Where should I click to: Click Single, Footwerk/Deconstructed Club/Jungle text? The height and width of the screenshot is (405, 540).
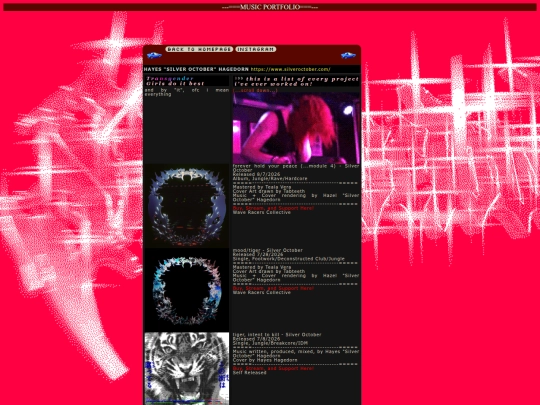[x=289, y=259]
